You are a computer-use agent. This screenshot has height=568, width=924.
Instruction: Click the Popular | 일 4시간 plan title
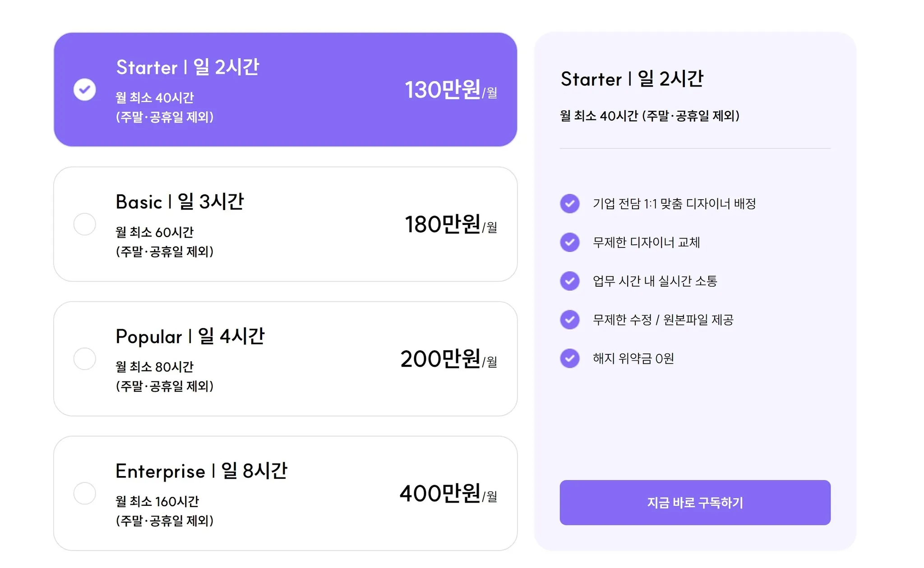pos(190,336)
